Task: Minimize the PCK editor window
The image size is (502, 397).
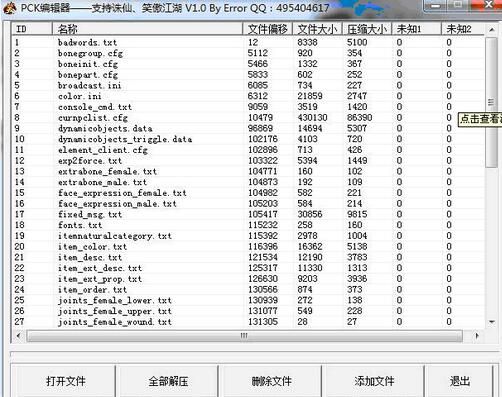Action: [436, 6]
